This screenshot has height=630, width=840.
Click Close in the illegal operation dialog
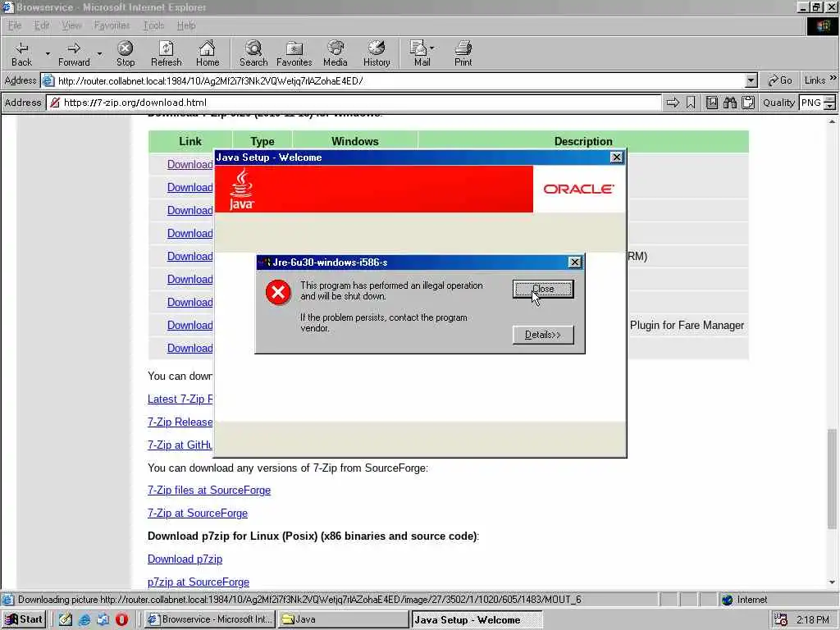point(543,289)
